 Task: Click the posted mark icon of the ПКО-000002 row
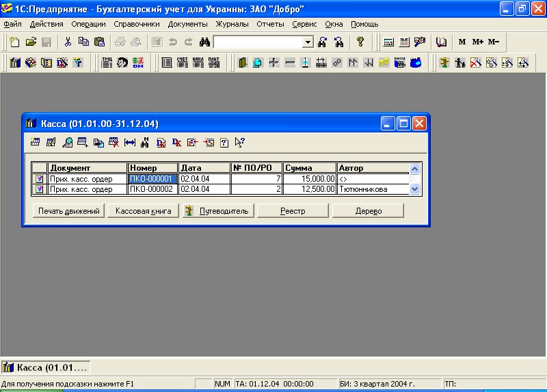[x=40, y=189]
